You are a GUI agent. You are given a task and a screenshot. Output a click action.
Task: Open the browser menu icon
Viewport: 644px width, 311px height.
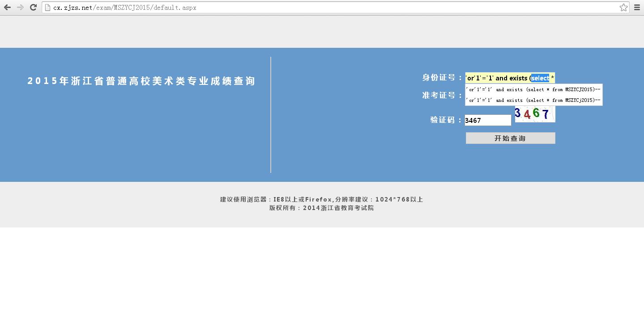(637, 7)
